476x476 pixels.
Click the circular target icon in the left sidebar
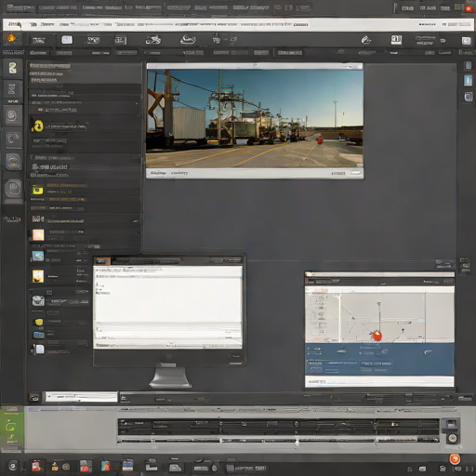point(12,115)
